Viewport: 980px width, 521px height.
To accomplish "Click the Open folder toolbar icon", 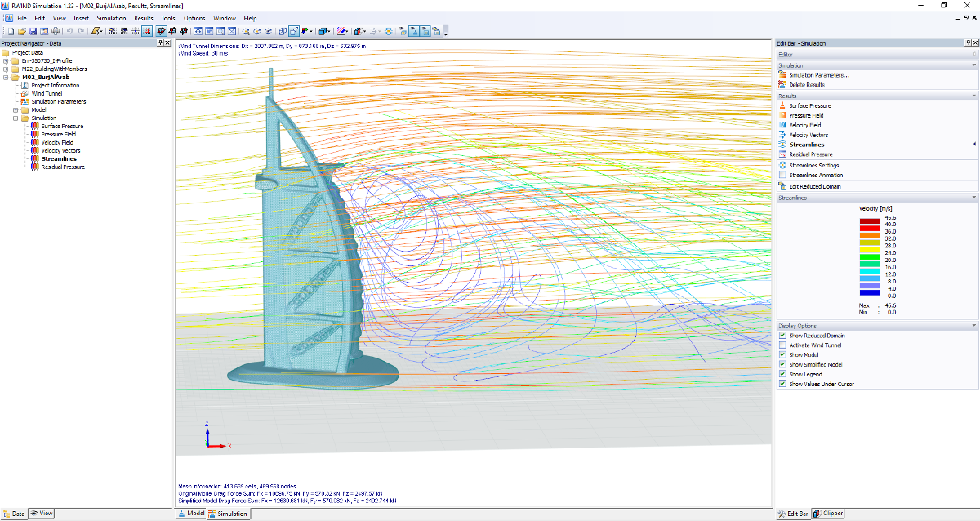I will (22, 31).
